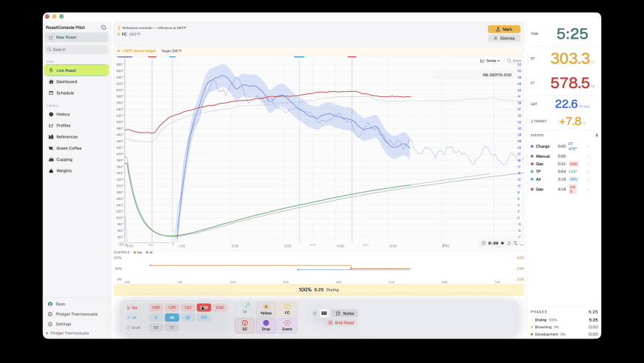644x363 pixels.
Task: Open the Settings page
Action: (76, 324)
